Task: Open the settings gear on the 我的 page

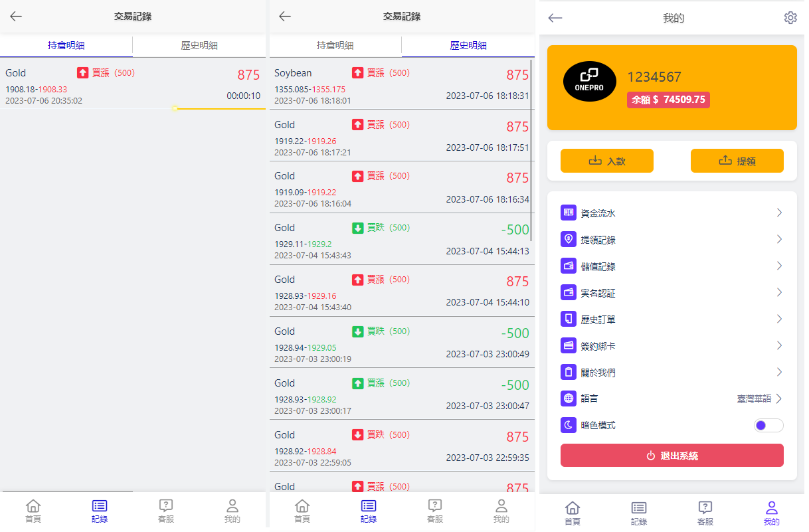Action: coord(790,18)
